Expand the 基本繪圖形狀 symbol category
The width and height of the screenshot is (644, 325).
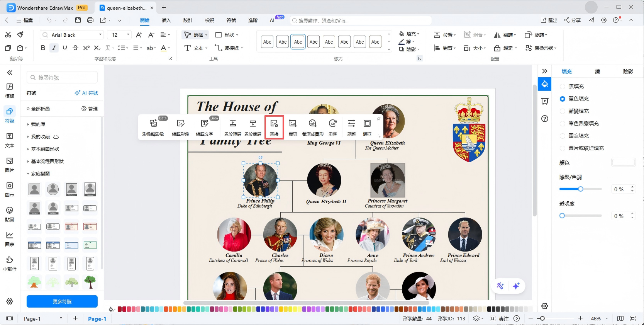point(45,149)
